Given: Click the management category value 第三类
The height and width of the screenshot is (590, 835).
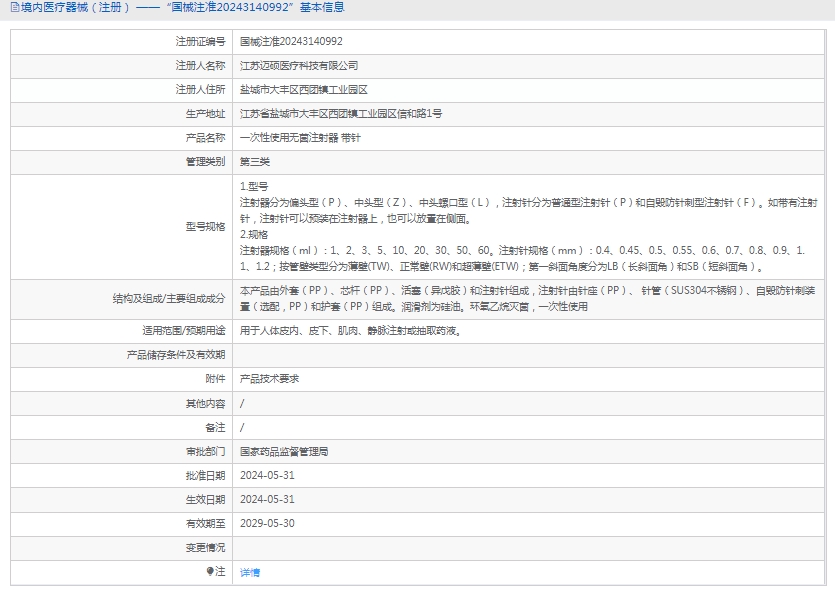Looking at the screenshot, I should (x=255, y=162).
